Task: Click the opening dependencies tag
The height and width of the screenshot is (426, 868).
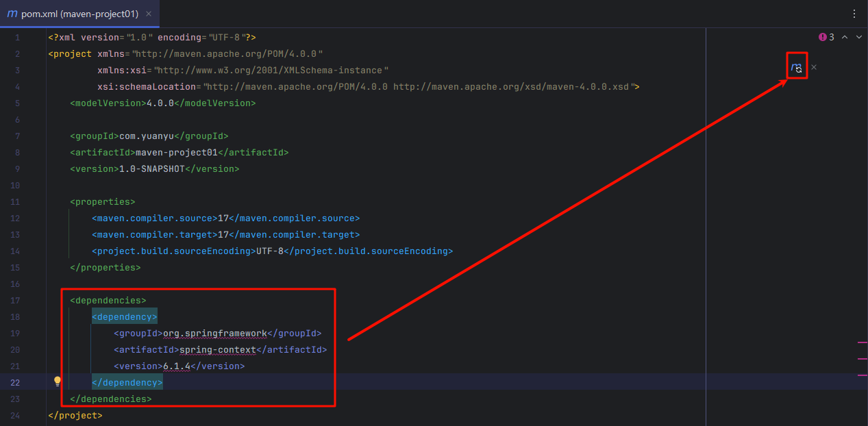Action: [108, 300]
